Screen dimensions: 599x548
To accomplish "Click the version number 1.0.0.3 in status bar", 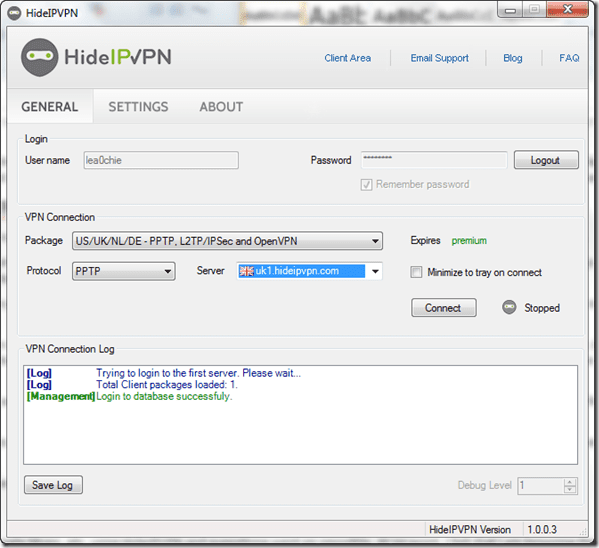I will click(x=542, y=530).
